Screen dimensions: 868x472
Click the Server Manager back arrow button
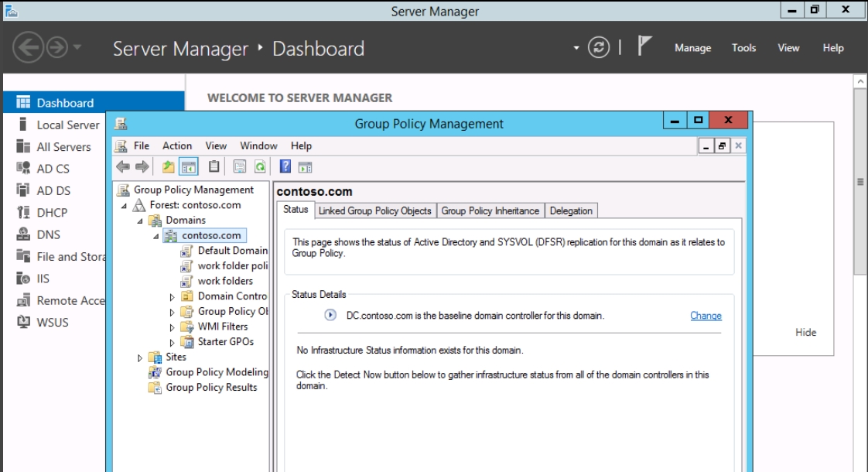[x=28, y=48]
